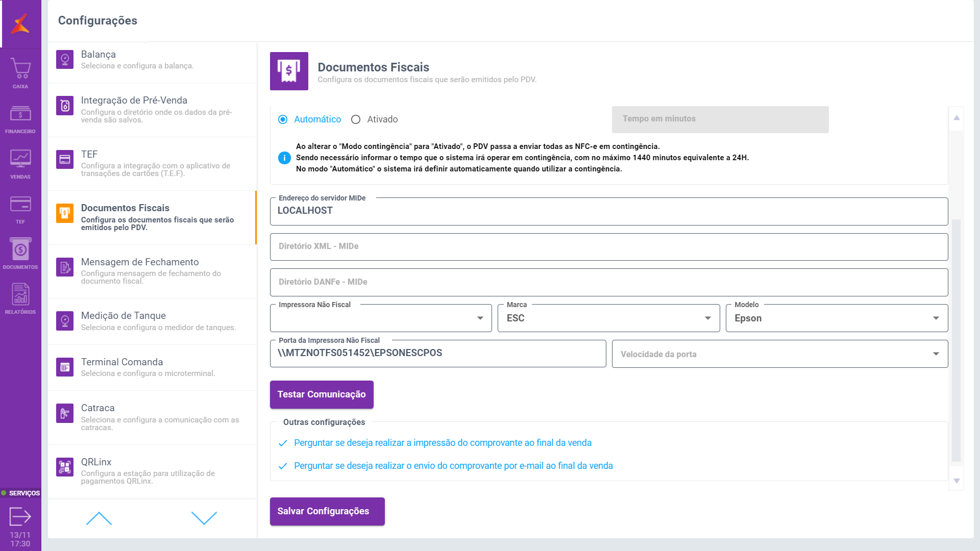Expand the Impressora Não Fiscal dropdown

[480, 318]
